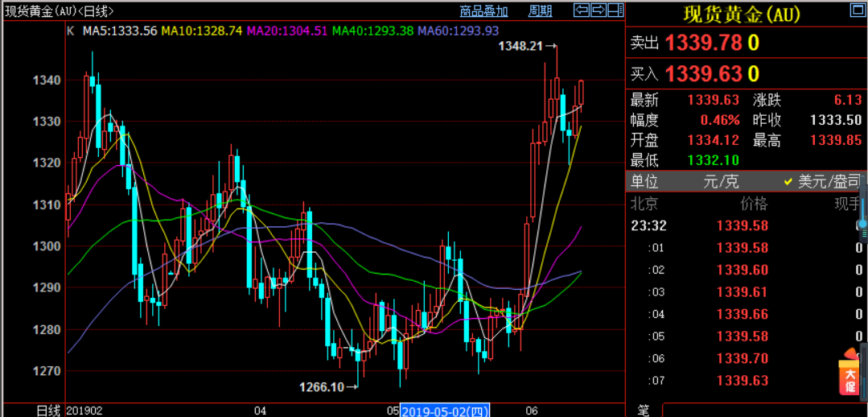
Task: Click the MA40:1293.38 indicator label
Action: (x=372, y=31)
